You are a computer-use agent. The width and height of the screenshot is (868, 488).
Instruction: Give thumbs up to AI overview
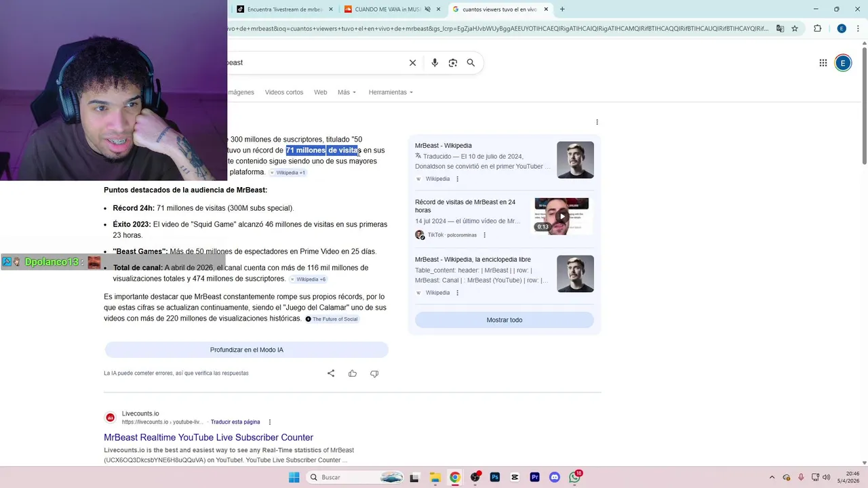coord(353,373)
